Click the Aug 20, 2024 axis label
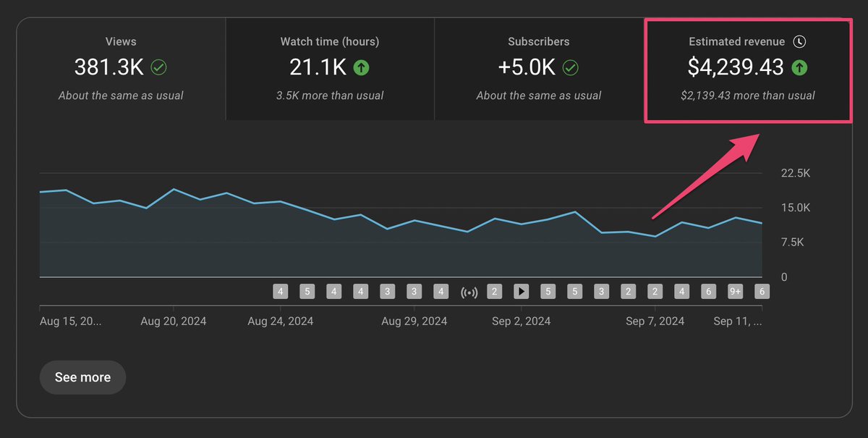The image size is (868, 438). pos(174,321)
